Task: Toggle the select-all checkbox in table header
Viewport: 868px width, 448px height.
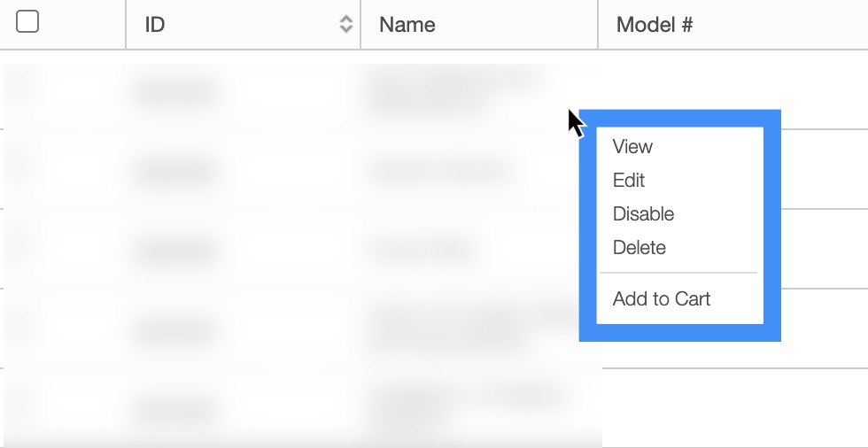Action: tap(27, 23)
